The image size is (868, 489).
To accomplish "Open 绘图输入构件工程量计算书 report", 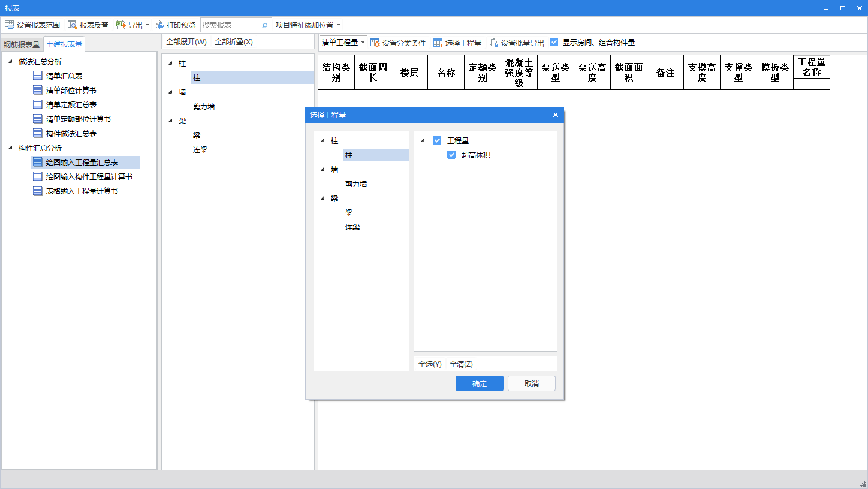I will click(89, 176).
